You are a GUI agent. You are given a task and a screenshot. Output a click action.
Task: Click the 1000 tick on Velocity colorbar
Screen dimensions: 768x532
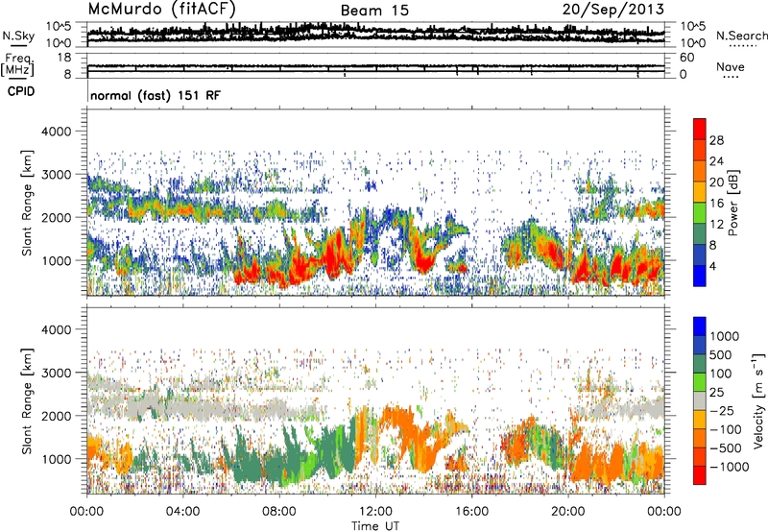[x=725, y=336]
